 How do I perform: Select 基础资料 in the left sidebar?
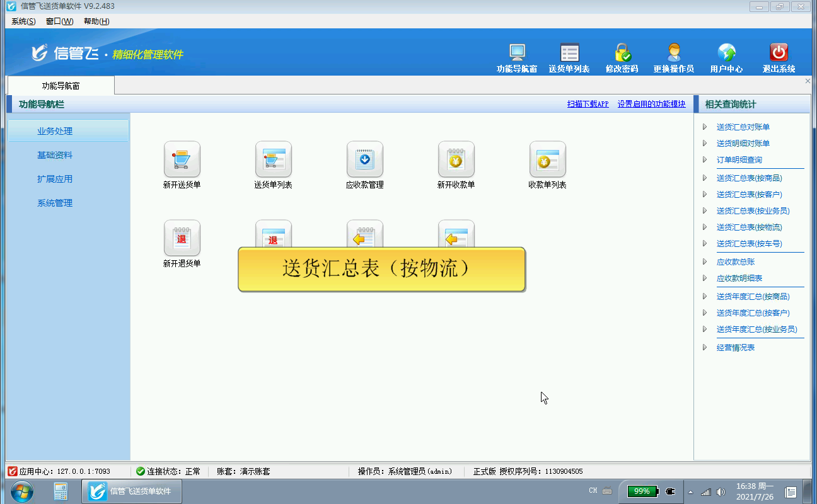coord(55,155)
